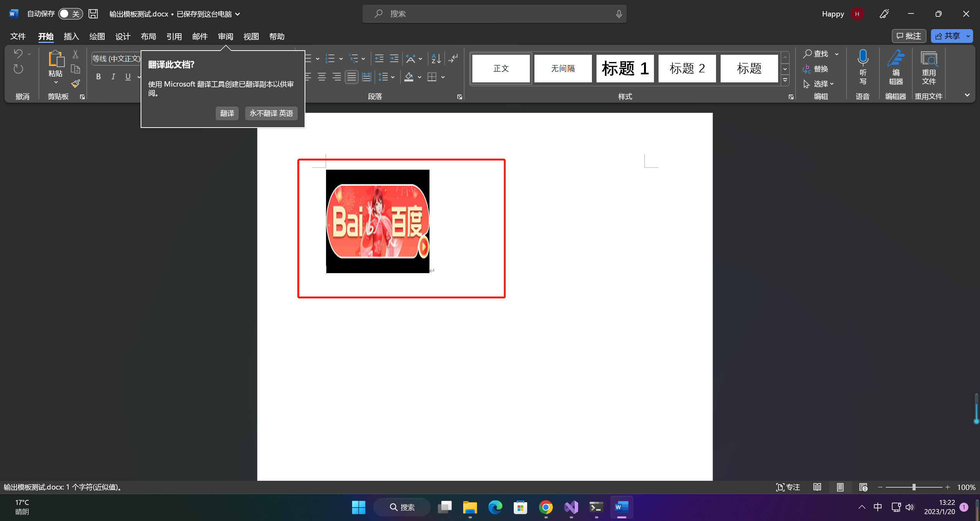Screen dimensions: 980x521
Task: Select the format painter tool
Action: 75,83
